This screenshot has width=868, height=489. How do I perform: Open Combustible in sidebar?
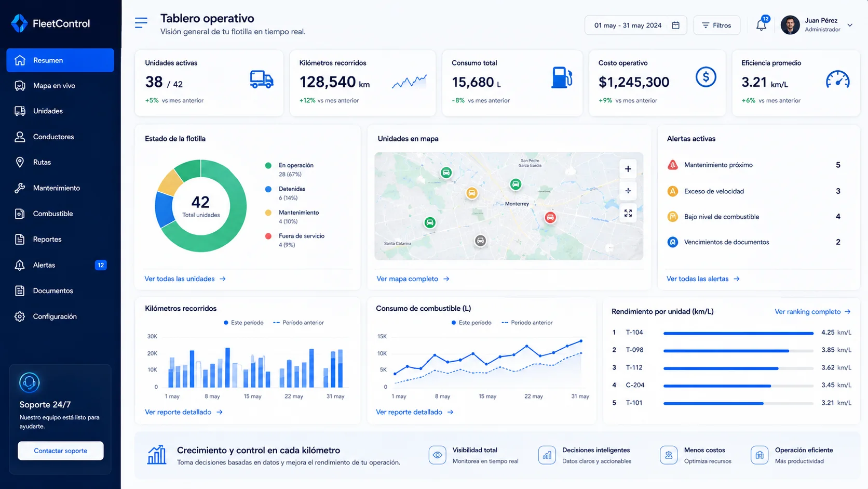[60, 214]
